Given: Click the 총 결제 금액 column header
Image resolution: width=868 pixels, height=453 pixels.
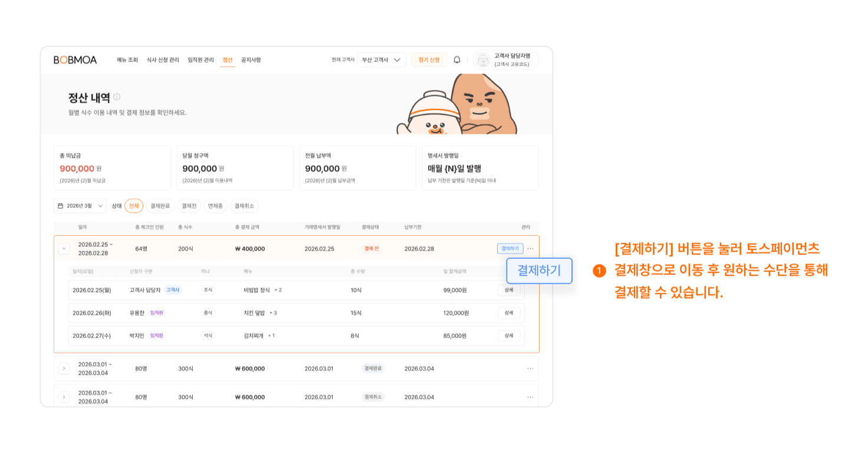Looking at the screenshot, I should tap(247, 227).
